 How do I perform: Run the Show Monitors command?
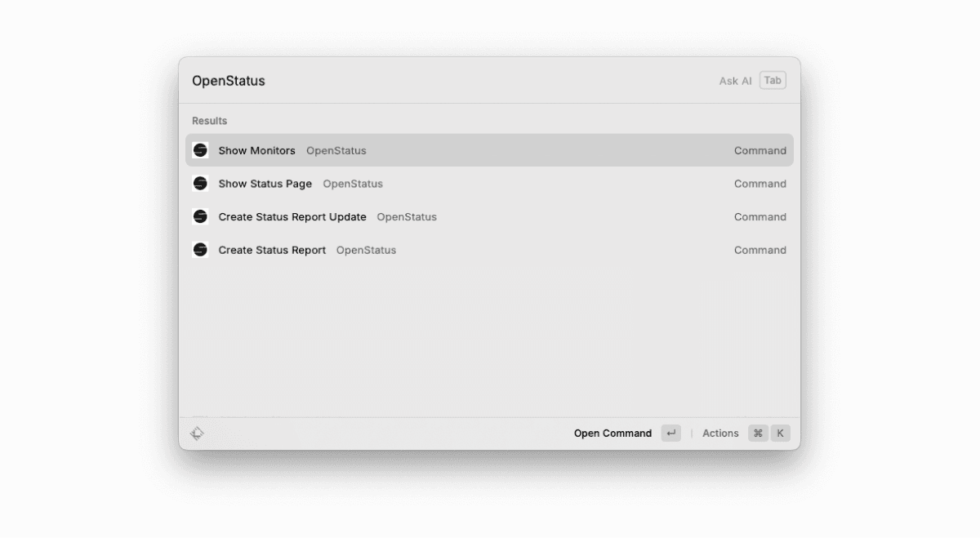[x=256, y=150]
